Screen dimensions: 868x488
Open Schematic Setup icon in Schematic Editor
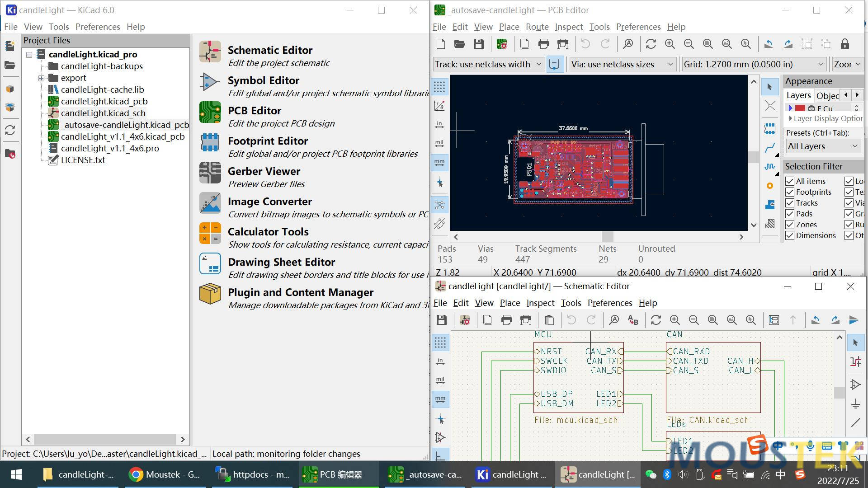464,320
